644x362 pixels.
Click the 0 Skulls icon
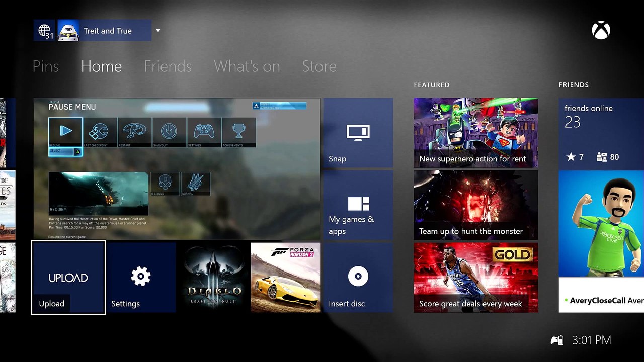(165, 184)
